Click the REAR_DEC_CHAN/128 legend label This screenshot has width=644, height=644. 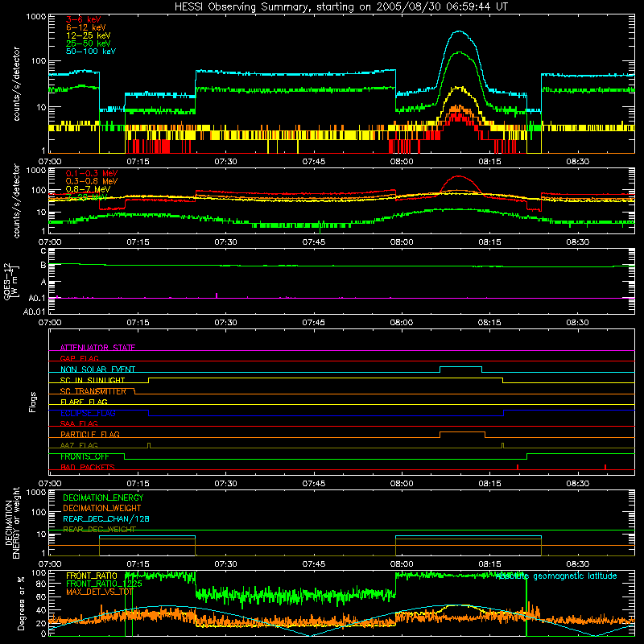coord(106,518)
